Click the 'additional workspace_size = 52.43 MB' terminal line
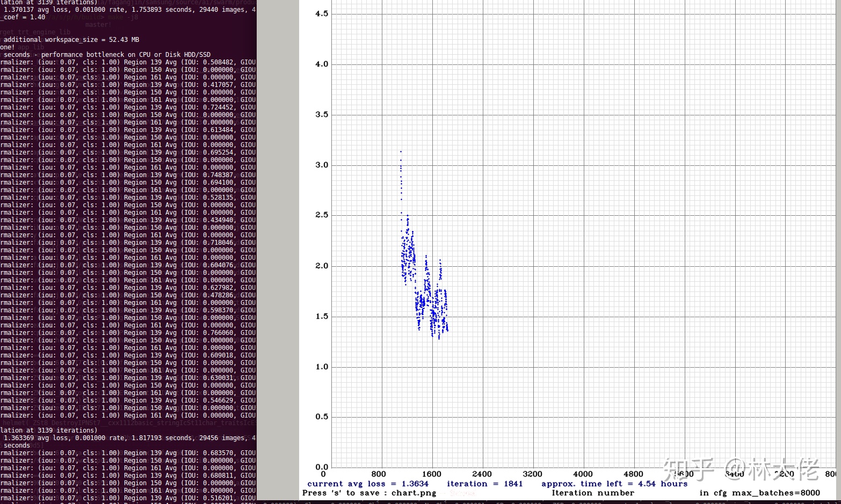Image resolution: width=841 pixels, height=504 pixels. click(x=71, y=40)
